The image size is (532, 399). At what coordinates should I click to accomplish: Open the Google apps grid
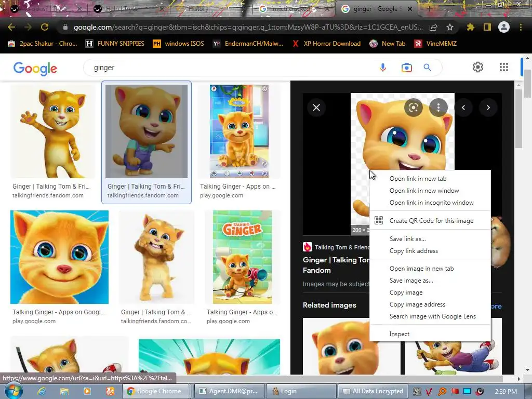504,67
